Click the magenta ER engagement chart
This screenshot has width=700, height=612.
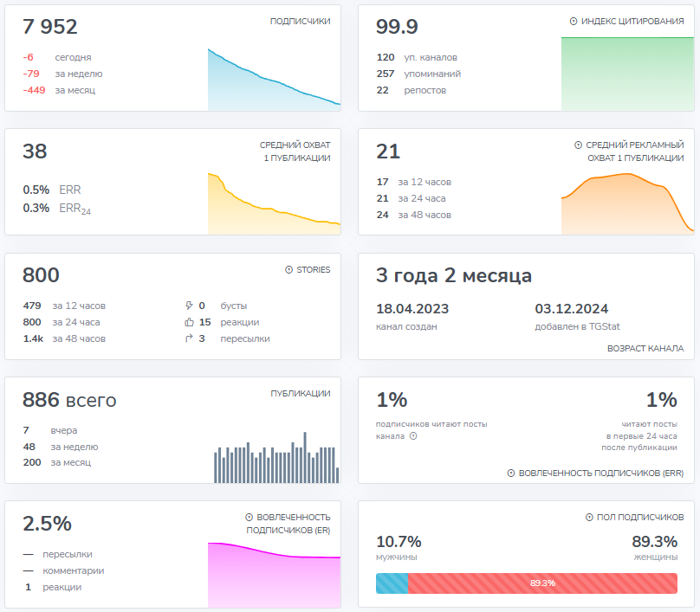[x=274, y=575]
